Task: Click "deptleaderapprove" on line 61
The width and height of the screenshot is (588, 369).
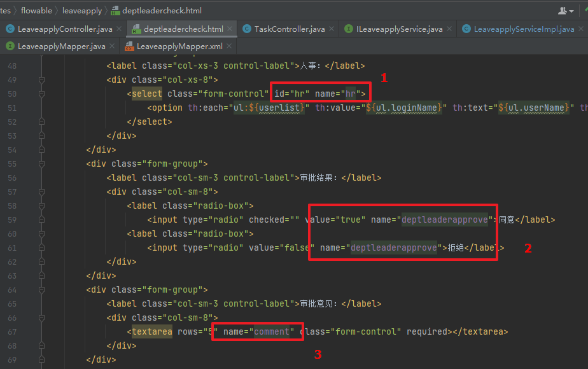Action: (x=394, y=248)
